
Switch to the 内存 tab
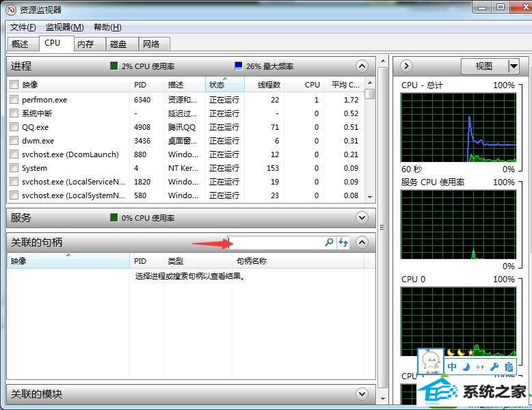pyautogui.click(x=89, y=44)
